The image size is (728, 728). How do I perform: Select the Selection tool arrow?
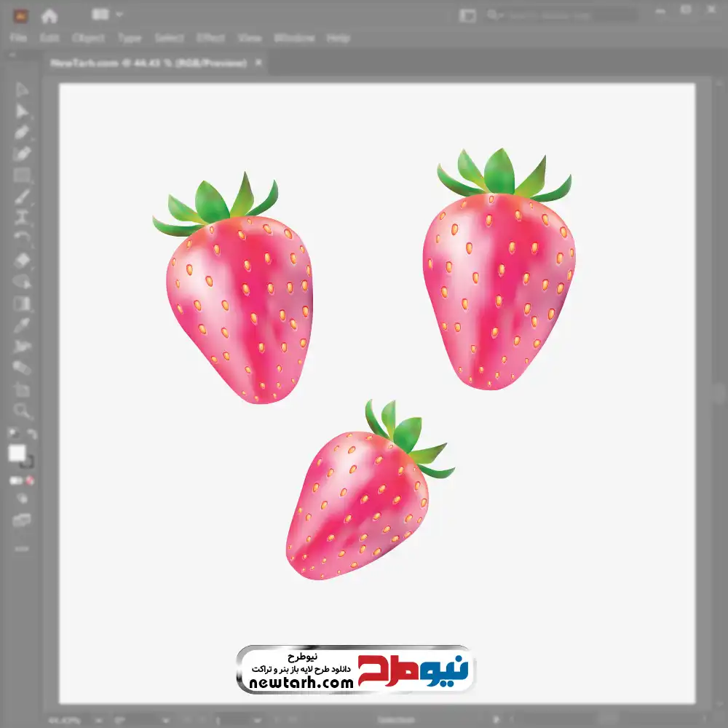point(22,90)
